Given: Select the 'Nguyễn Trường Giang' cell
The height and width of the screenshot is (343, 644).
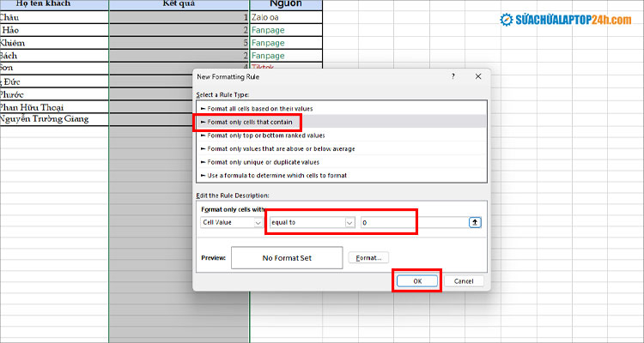Looking at the screenshot, I should pos(54,119).
